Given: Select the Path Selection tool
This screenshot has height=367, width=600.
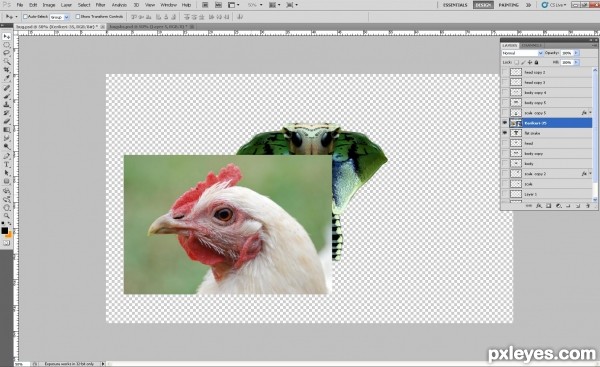Looking at the screenshot, I should point(7,173).
